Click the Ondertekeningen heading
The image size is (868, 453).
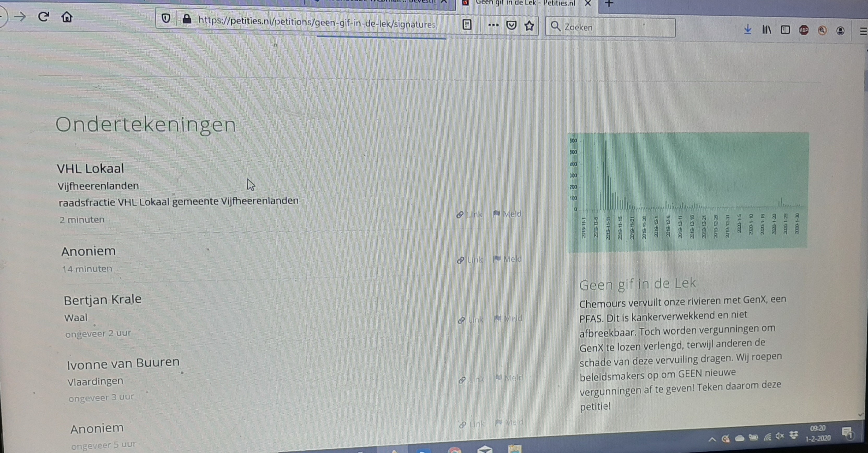tap(146, 124)
